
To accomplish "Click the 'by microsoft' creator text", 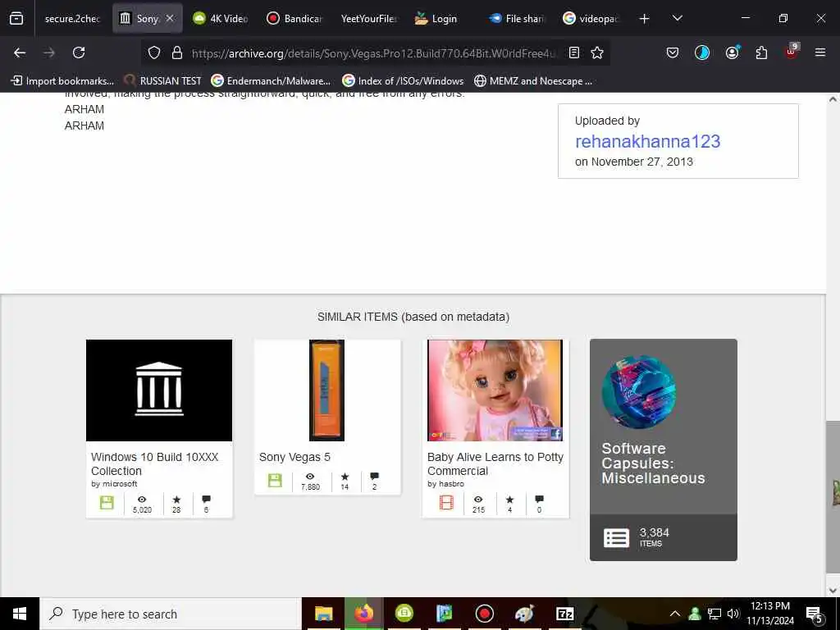I will click(x=114, y=484).
